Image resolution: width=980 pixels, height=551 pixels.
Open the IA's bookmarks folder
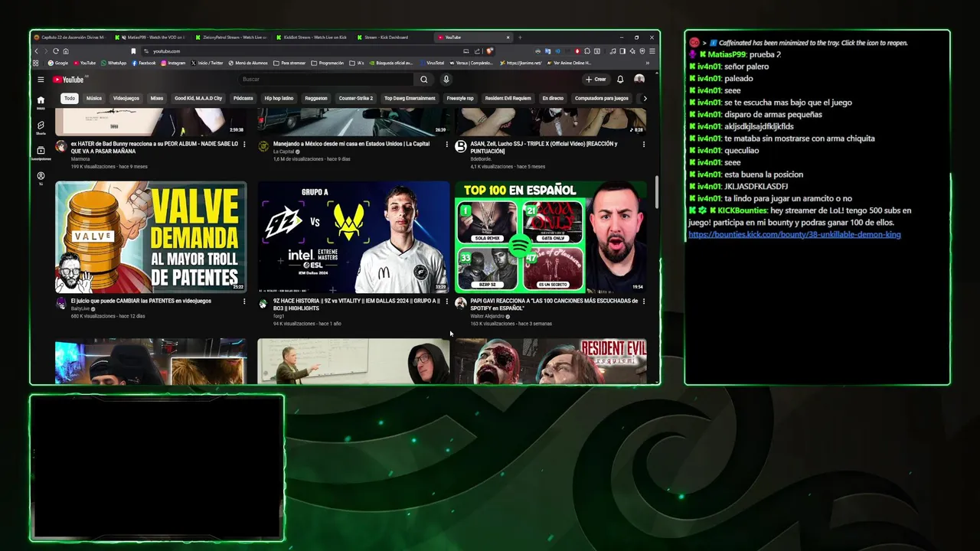click(x=357, y=63)
